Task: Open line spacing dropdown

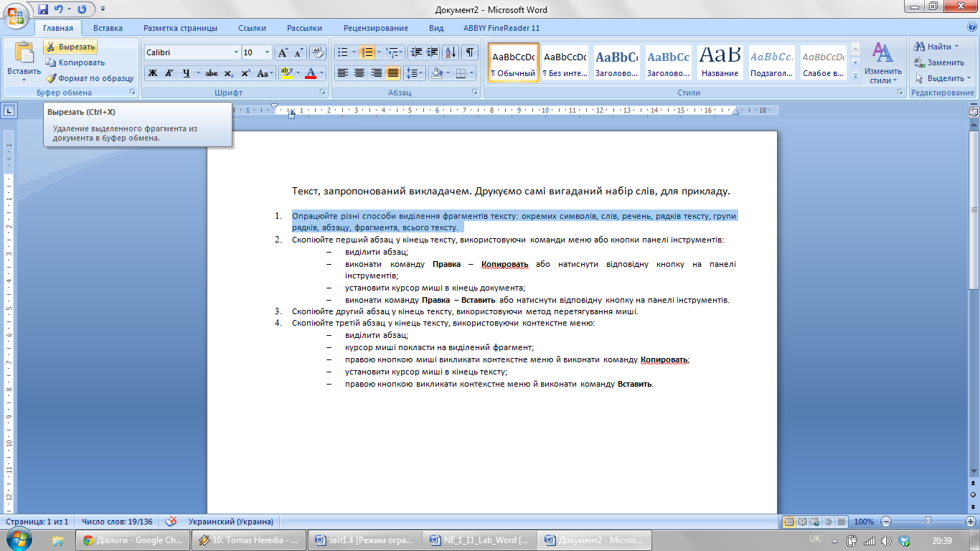Action: coord(414,73)
